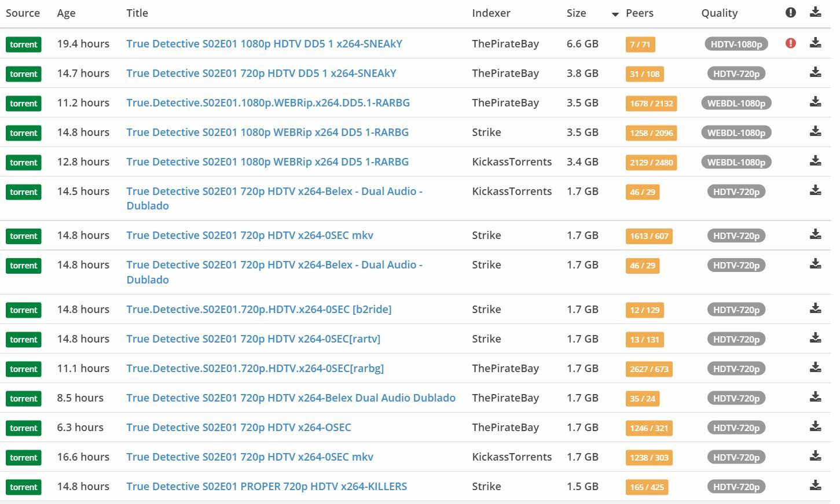Download the 3.8 GB 720p SNEAkY release

click(815, 72)
